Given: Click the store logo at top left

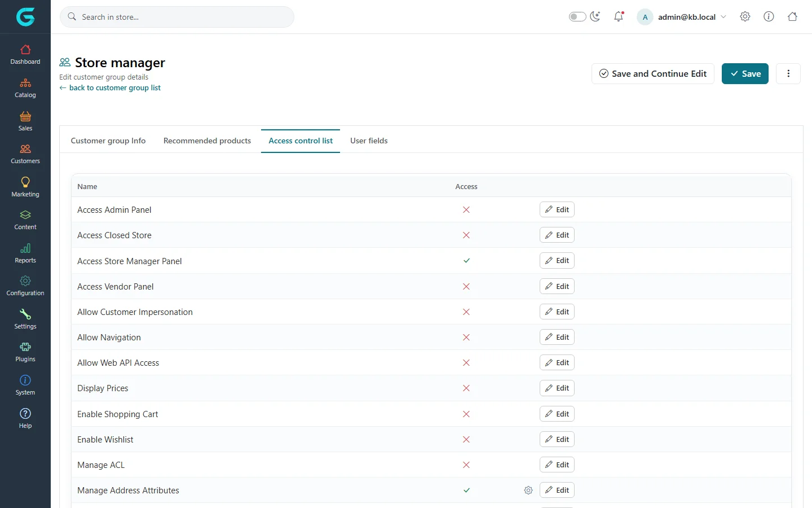Looking at the screenshot, I should (25, 17).
